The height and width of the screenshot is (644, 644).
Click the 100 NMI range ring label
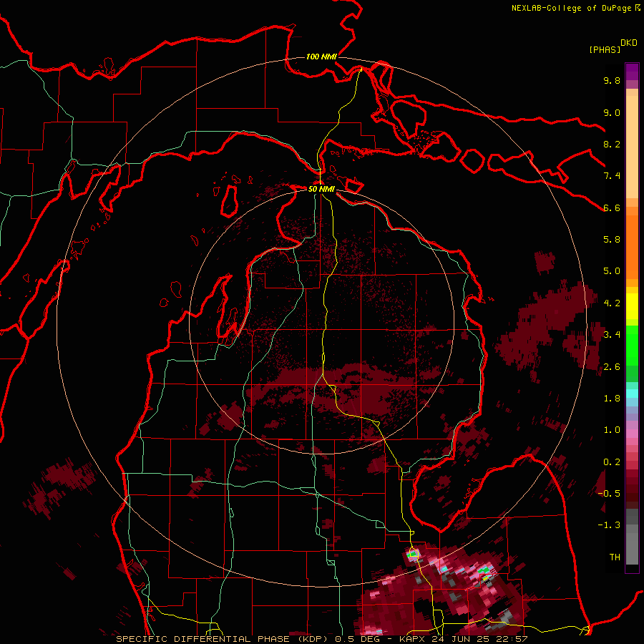321,57
